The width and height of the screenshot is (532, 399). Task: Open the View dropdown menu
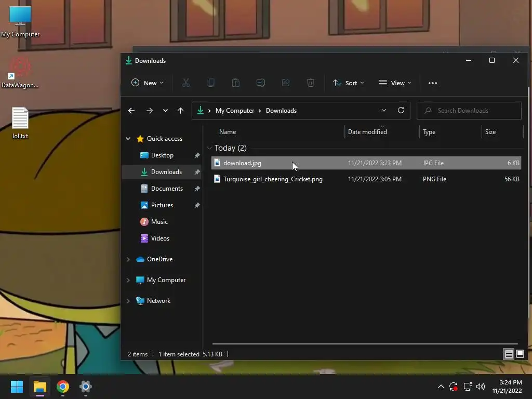(x=395, y=83)
